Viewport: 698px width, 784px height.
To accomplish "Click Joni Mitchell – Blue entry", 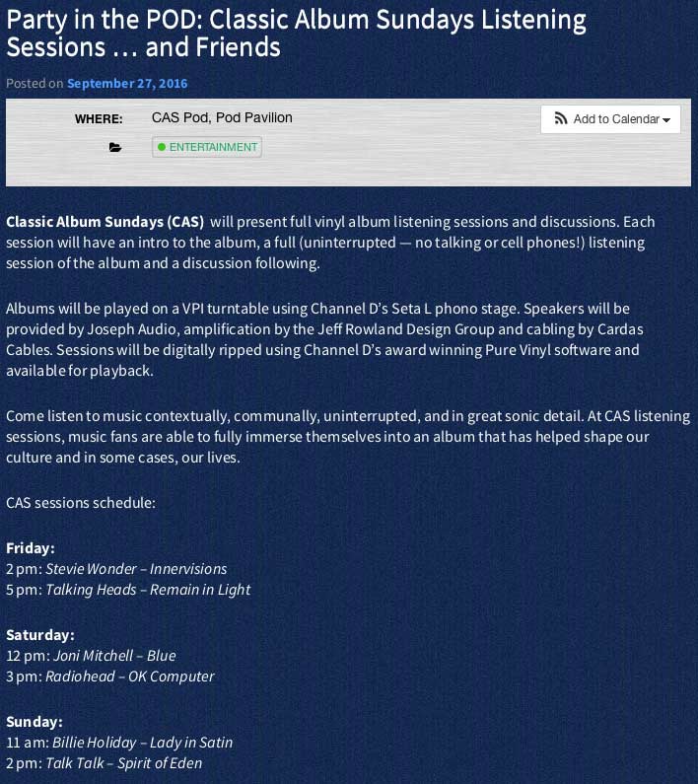I will click(x=114, y=656).
